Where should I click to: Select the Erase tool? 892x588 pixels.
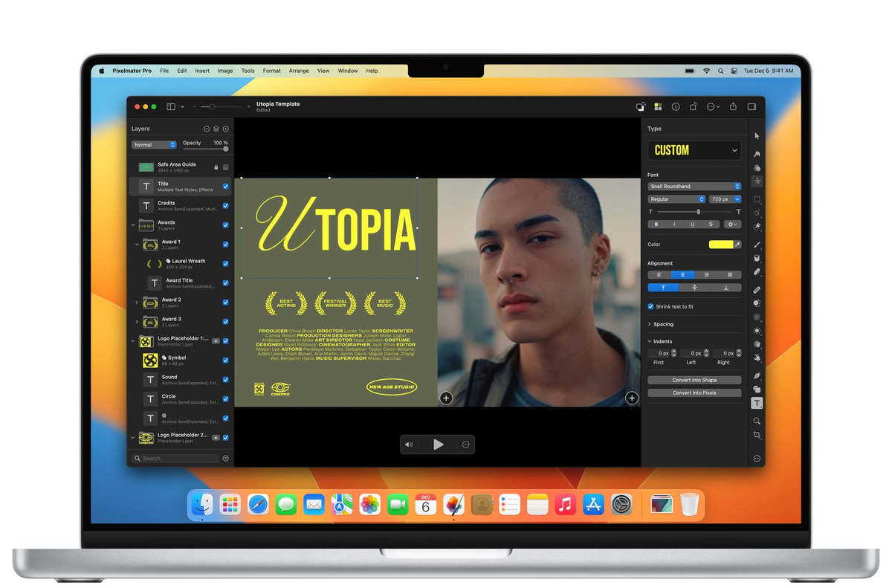(x=757, y=272)
